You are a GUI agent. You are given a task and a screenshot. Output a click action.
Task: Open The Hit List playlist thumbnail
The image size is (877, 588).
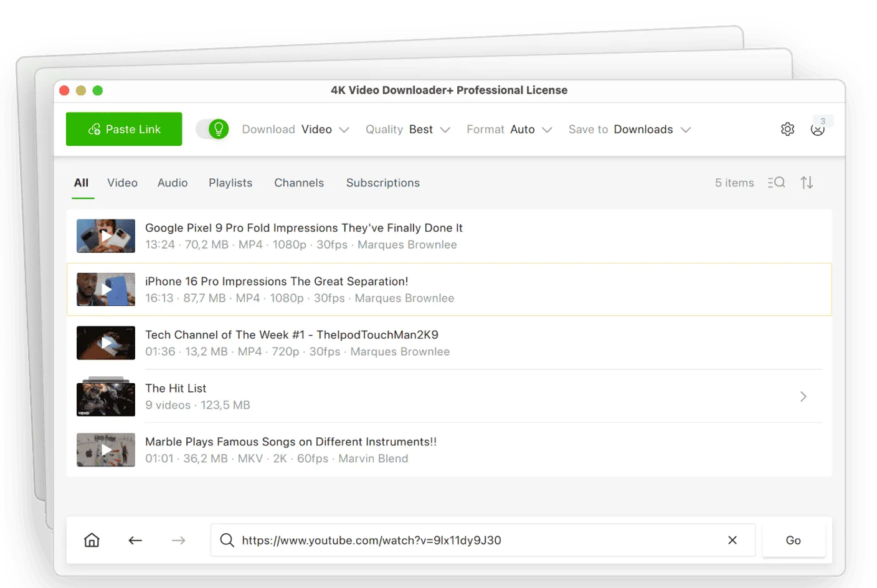[106, 397]
